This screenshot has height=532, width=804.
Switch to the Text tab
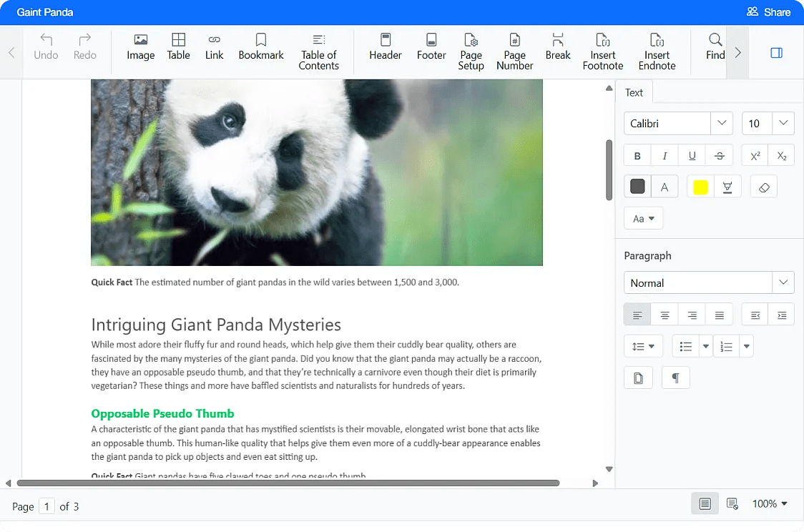point(634,92)
